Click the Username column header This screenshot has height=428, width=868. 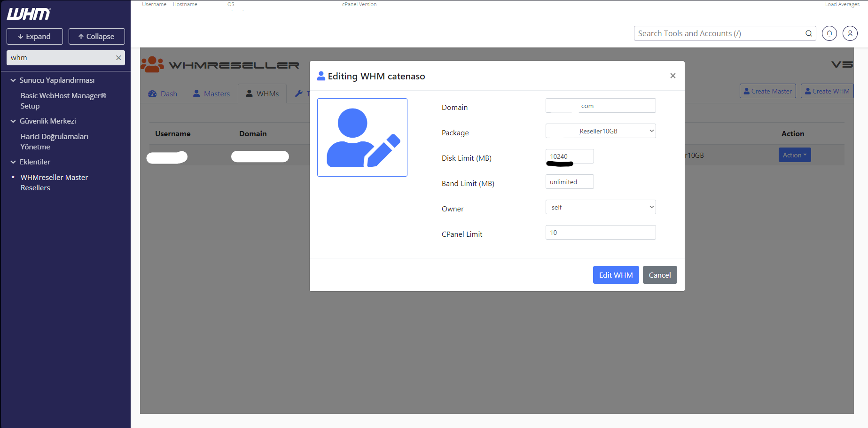click(173, 134)
